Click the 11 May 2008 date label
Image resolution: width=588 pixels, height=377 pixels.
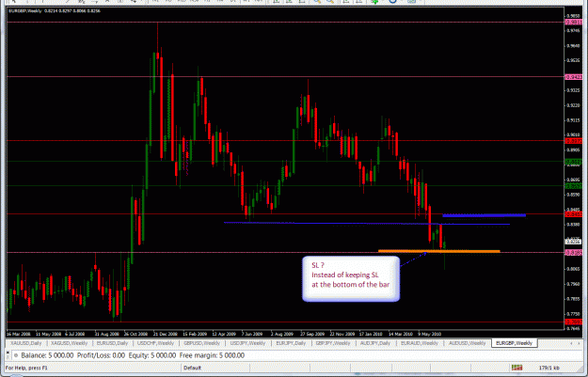click(x=48, y=334)
